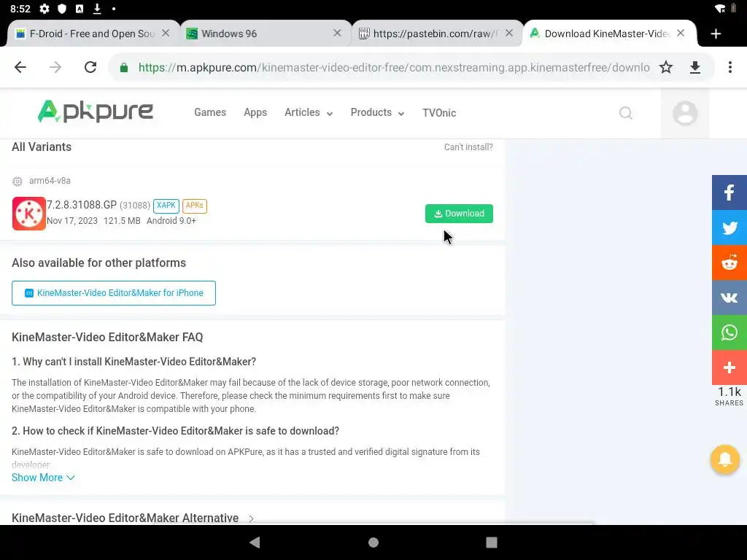Close the Windows 96 tab

[337, 33]
